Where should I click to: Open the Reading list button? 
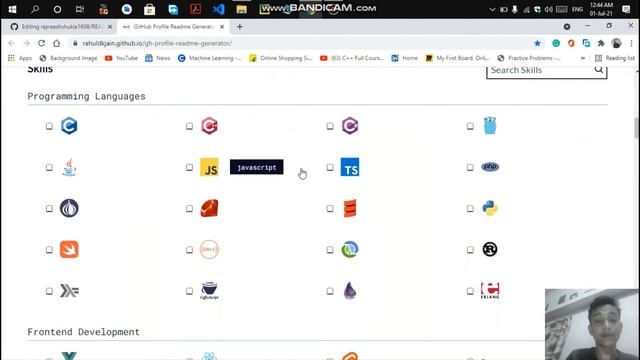coord(615,58)
